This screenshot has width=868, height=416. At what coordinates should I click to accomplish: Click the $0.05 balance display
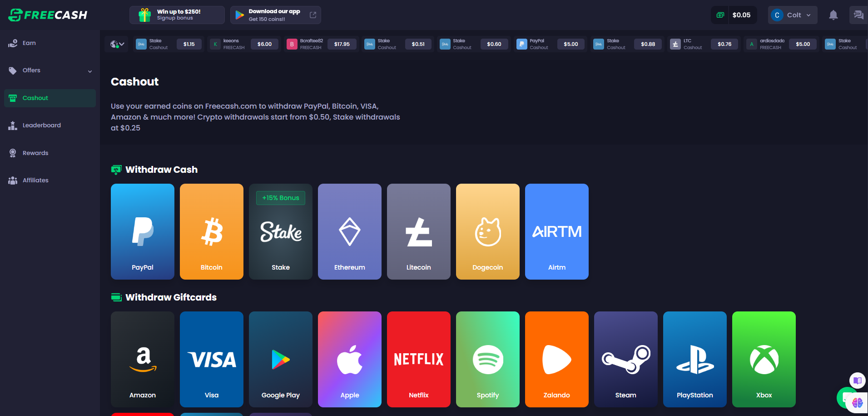coord(741,15)
